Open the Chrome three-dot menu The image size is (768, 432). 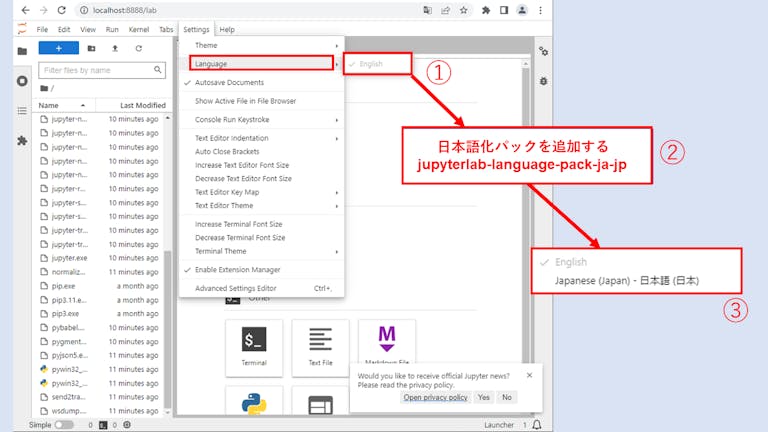tap(540, 10)
